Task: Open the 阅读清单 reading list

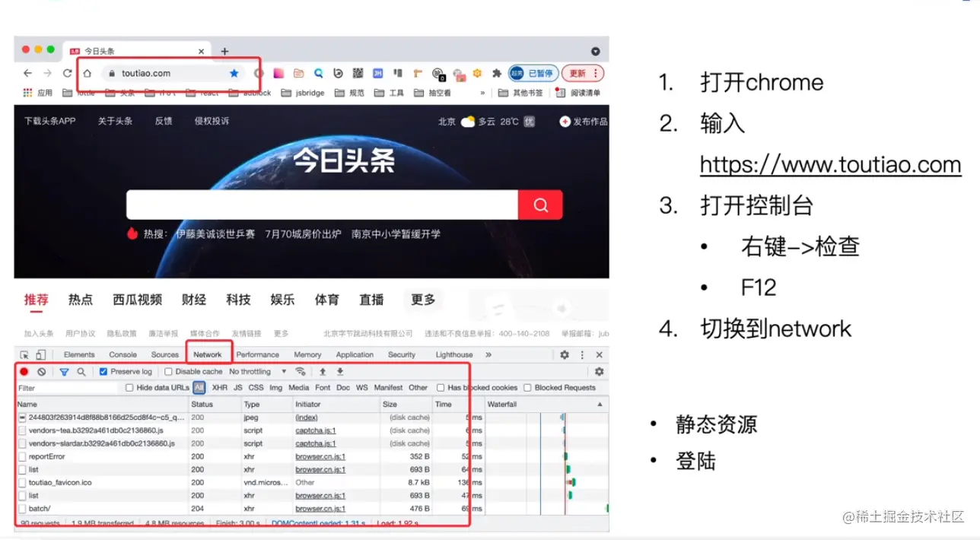Action: pyautogui.click(x=577, y=93)
